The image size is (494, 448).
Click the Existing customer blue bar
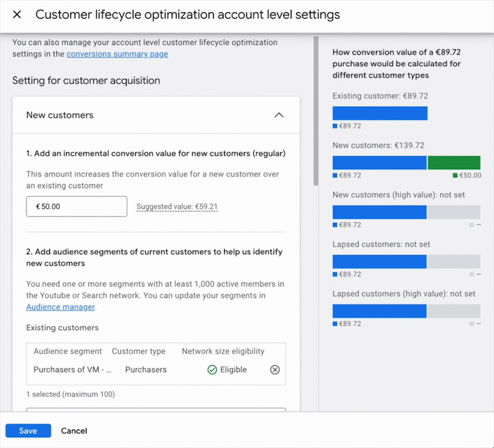point(380,114)
